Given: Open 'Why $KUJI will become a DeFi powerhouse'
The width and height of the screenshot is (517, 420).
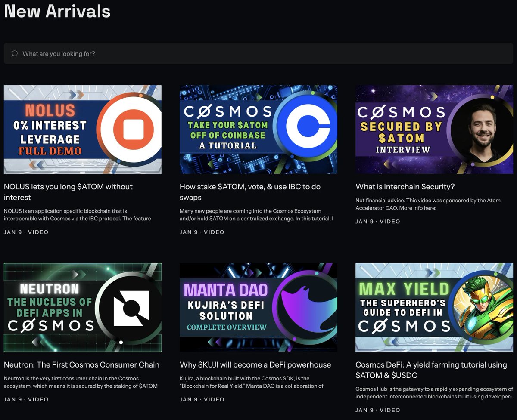Looking at the screenshot, I should pos(255,365).
